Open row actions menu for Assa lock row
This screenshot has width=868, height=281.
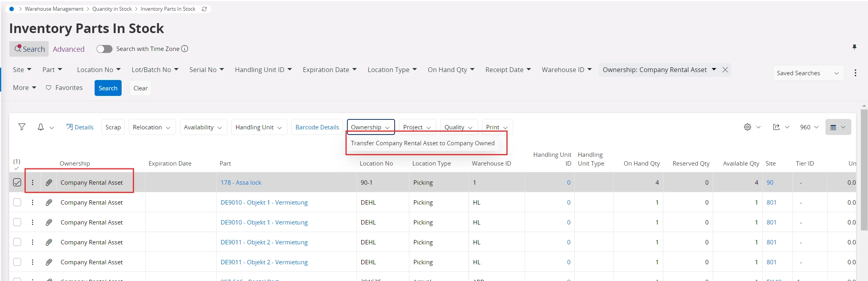click(33, 182)
